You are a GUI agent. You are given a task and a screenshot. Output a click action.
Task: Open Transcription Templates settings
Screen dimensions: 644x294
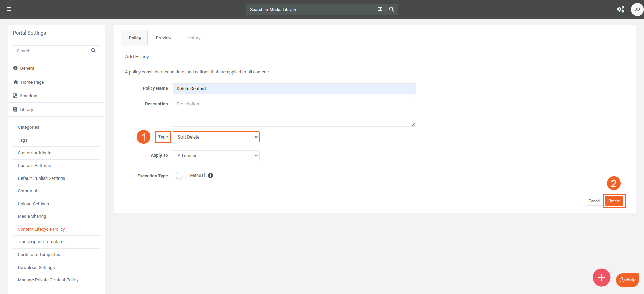pyautogui.click(x=42, y=242)
